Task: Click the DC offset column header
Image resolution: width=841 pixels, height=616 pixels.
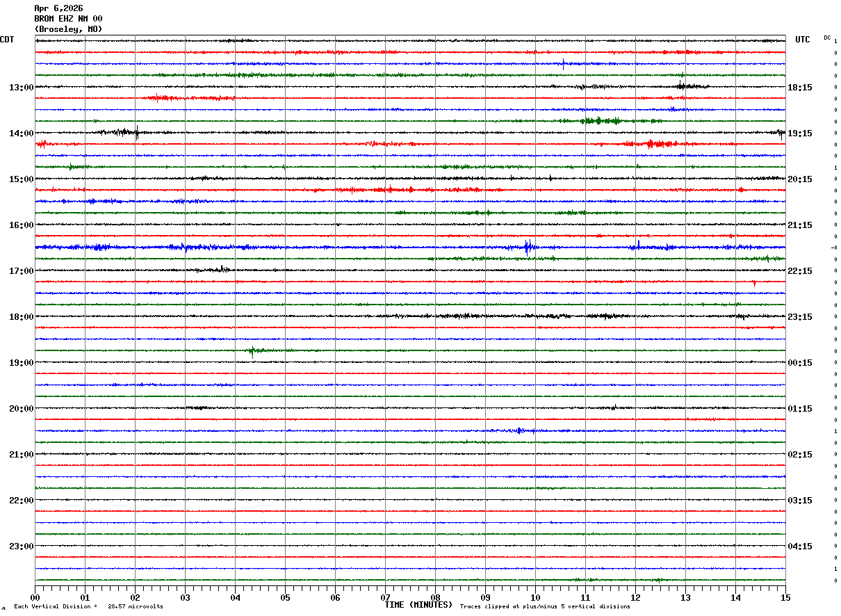Action: click(827, 38)
